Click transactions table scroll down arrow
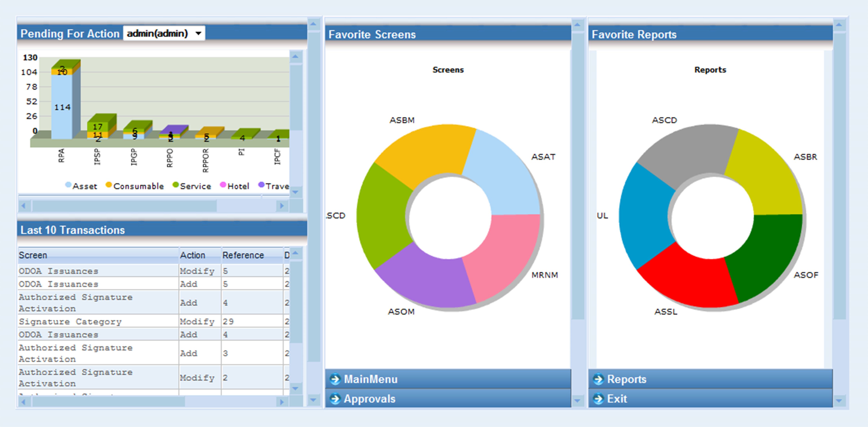 tap(296, 388)
